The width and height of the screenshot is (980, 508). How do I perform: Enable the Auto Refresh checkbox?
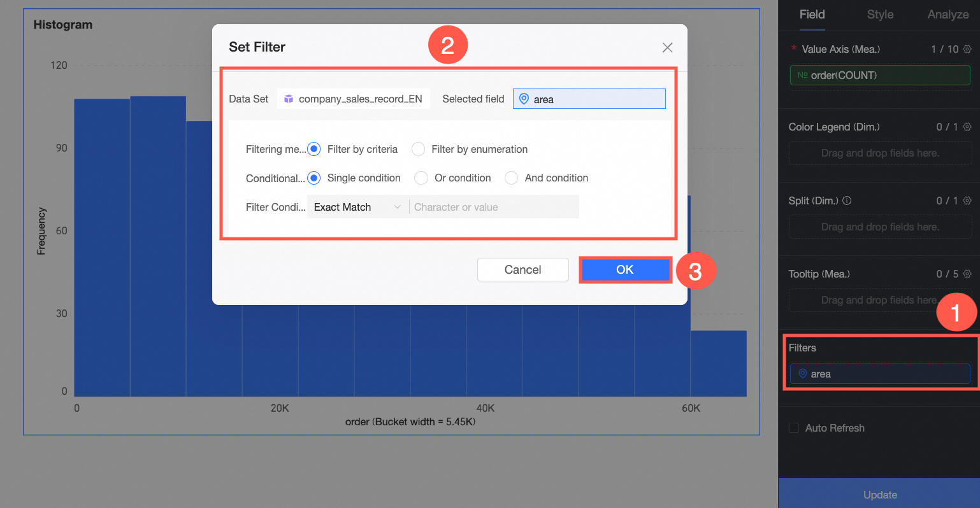pos(794,428)
